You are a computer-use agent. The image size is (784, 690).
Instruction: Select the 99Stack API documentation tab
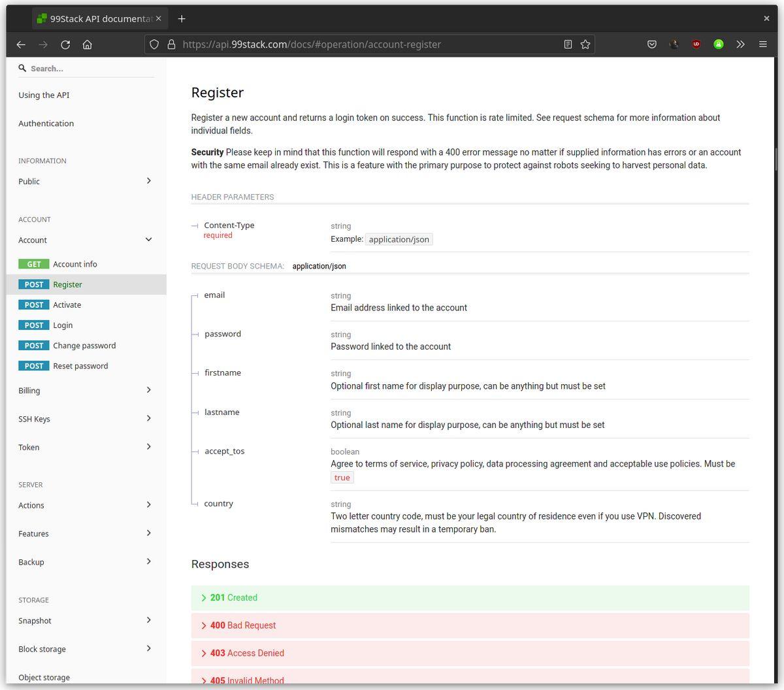pyautogui.click(x=101, y=19)
